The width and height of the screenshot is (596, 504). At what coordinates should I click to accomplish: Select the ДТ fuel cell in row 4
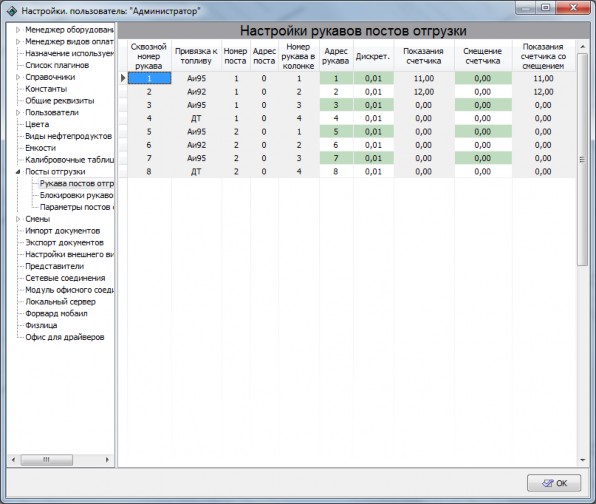[x=196, y=119]
